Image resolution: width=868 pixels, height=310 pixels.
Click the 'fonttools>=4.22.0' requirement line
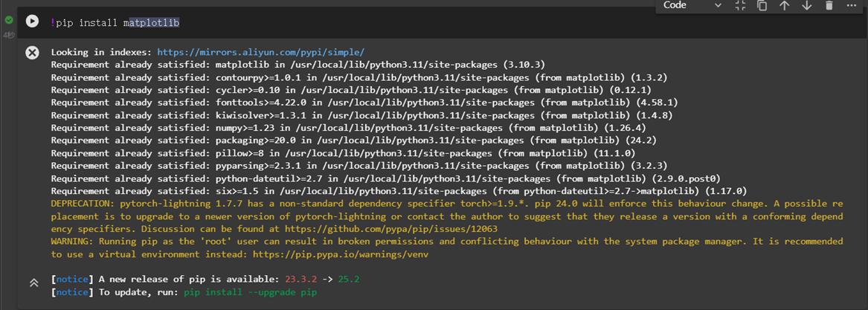(x=364, y=103)
